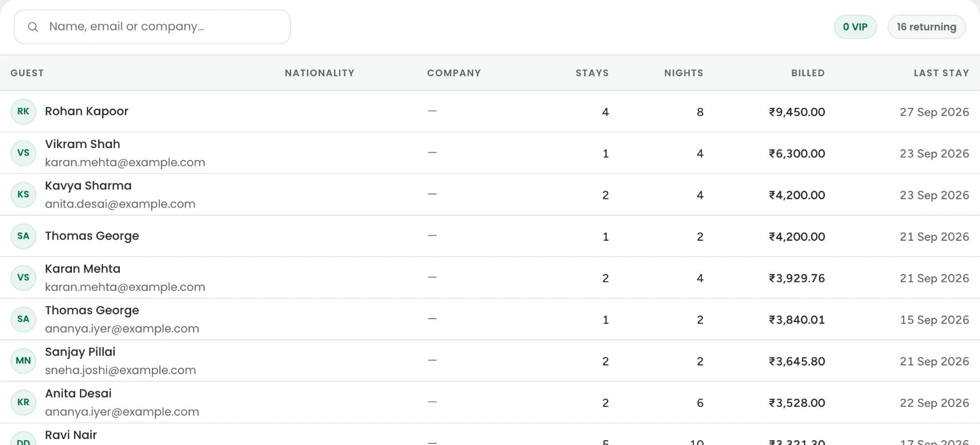Image resolution: width=980 pixels, height=445 pixels.
Task: Sort by the STAYS column header
Action: [592, 73]
